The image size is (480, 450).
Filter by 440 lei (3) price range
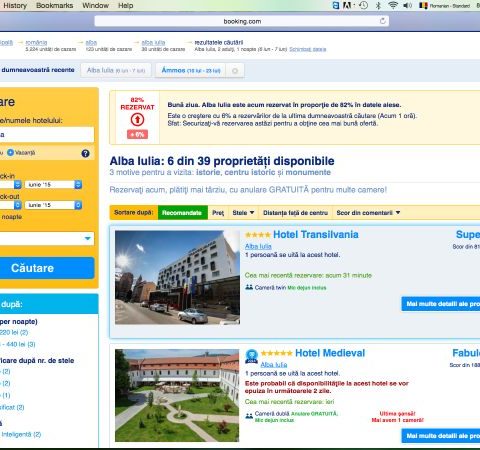pyautogui.click(x=17, y=344)
